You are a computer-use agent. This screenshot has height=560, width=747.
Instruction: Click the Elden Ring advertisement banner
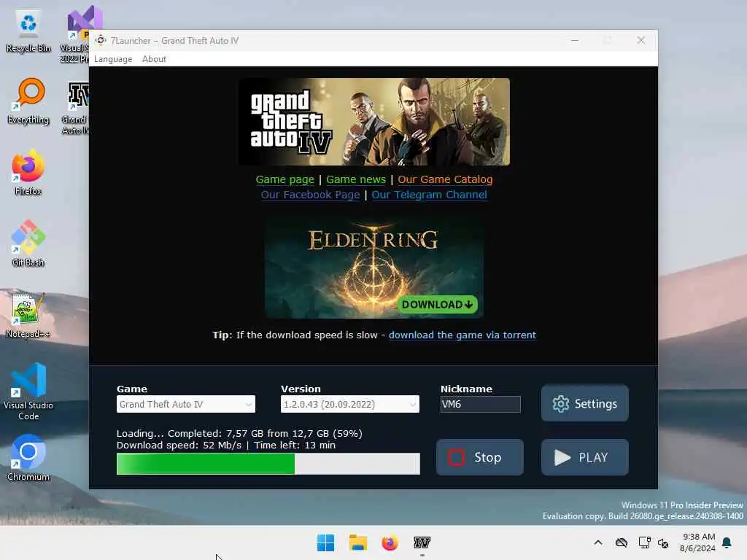374,267
